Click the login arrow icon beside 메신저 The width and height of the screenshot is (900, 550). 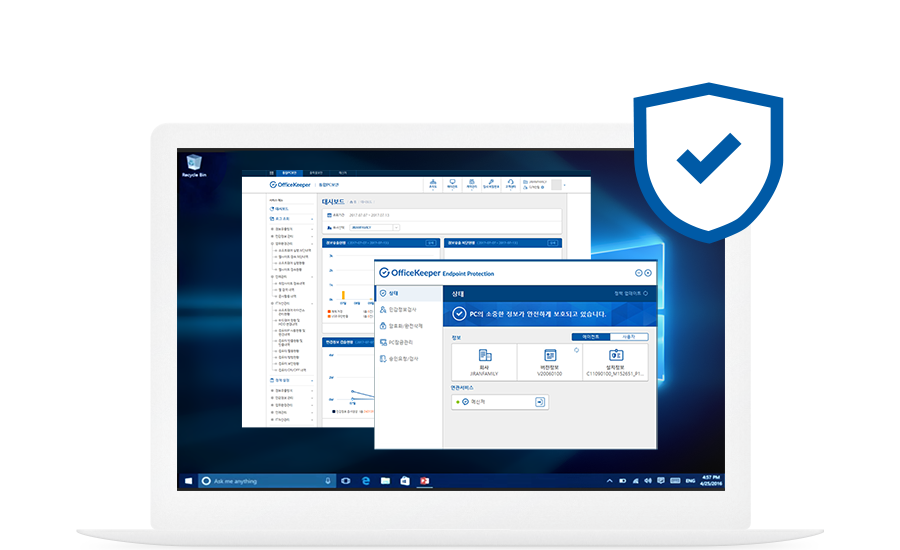pos(540,401)
